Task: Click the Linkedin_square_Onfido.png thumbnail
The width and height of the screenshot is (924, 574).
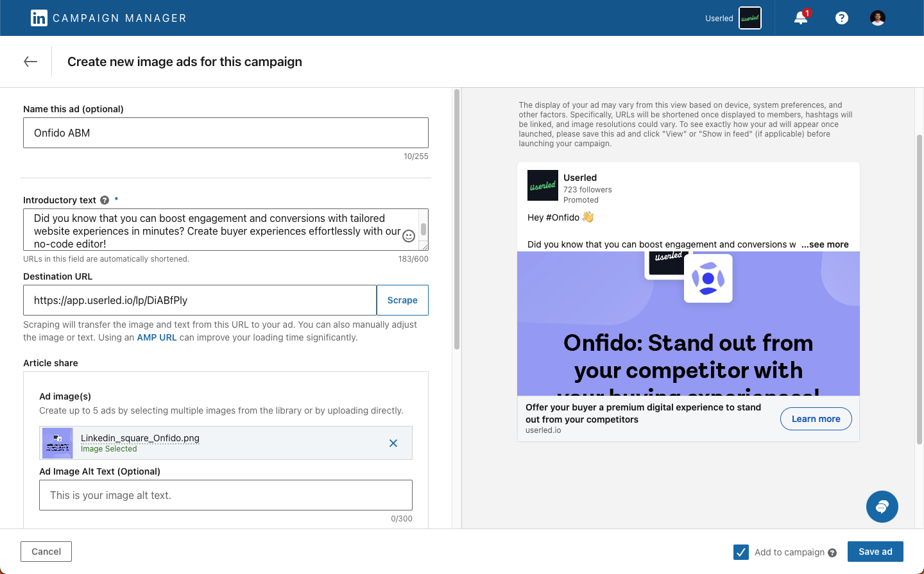Action: [x=58, y=443]
